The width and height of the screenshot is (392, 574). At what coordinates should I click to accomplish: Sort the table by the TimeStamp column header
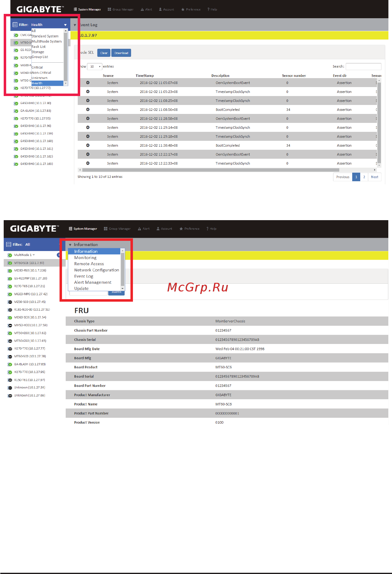tap(145, 76)
